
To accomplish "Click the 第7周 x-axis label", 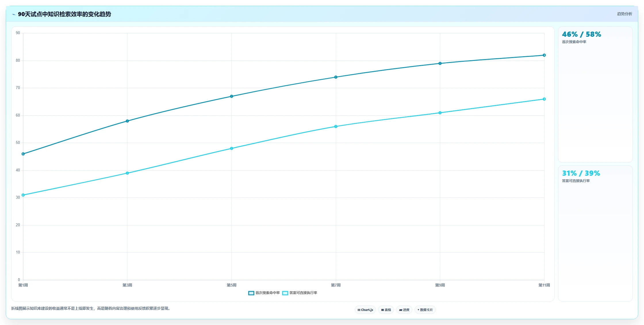I will pos(336,285).
